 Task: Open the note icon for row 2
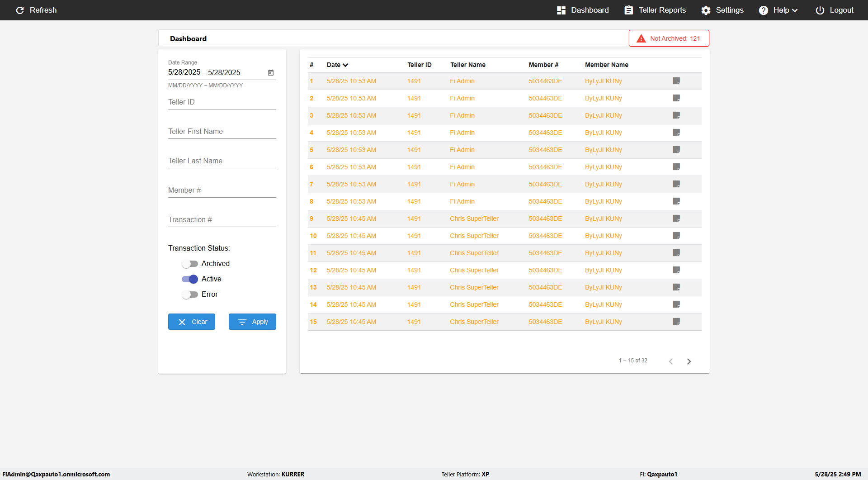click(676, 98)
